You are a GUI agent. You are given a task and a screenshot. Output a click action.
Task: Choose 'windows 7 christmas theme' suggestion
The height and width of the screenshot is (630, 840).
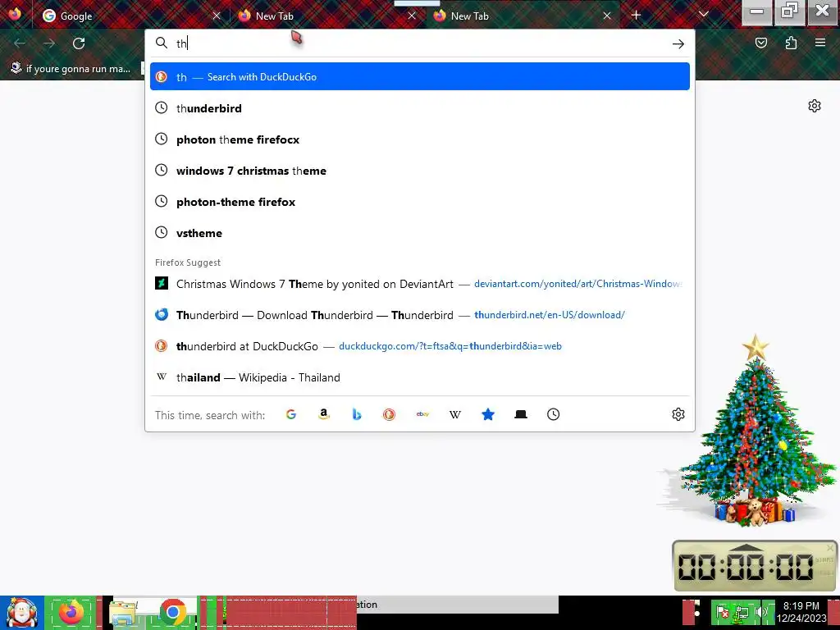pyautogui.click(x=419, y=171)
